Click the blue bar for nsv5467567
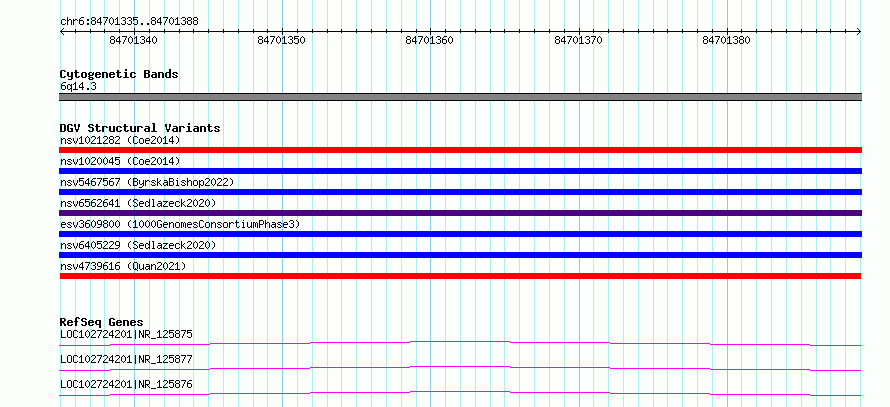 (x=460, y=192)
